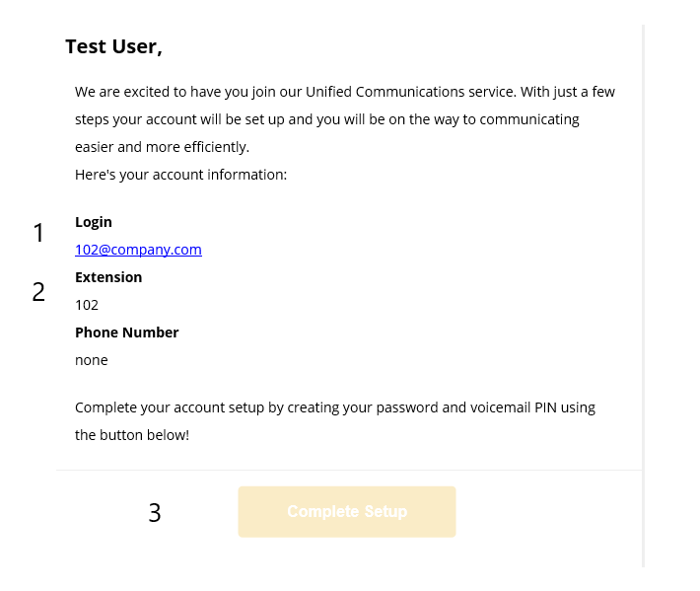Click the Complete Setup button
Screen dimensions: 700x591
pos(346,512)
